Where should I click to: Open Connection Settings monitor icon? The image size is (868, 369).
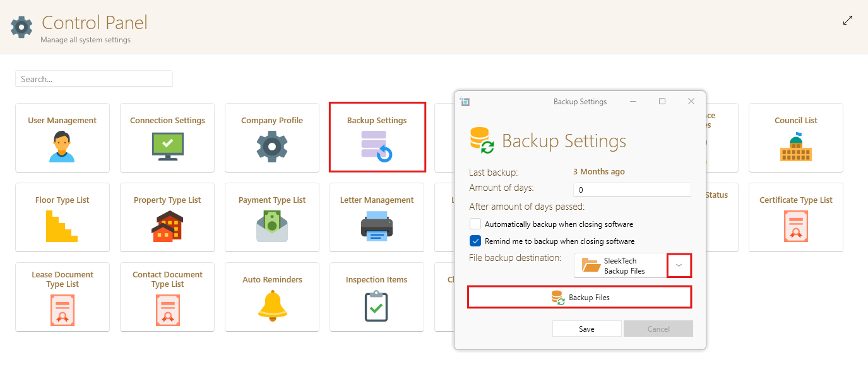point(167,147)
